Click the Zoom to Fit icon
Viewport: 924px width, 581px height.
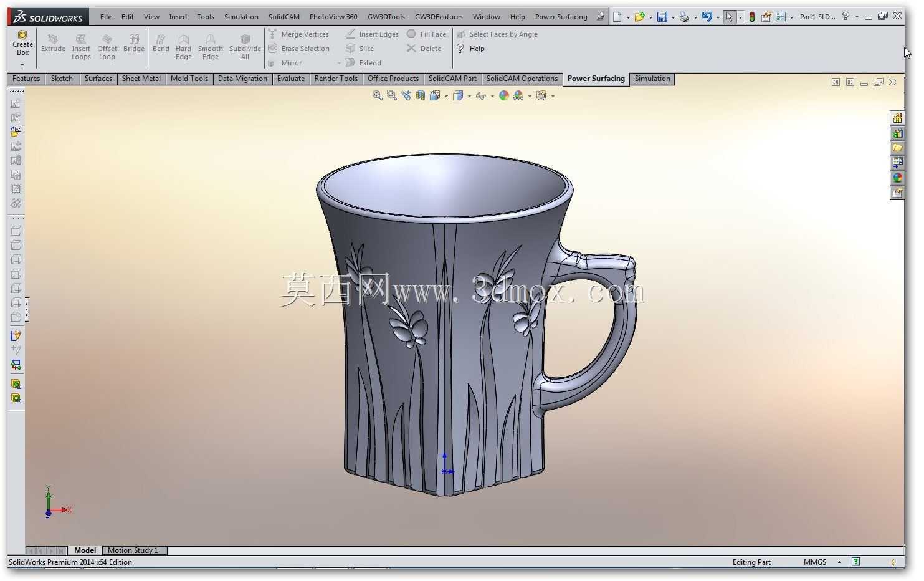coord(378,95)
